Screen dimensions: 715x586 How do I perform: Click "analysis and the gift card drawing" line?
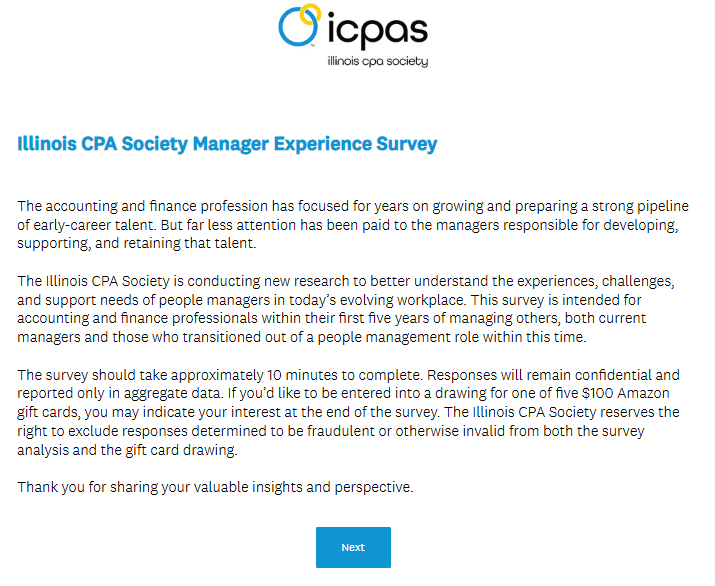(x=127, y=450)
